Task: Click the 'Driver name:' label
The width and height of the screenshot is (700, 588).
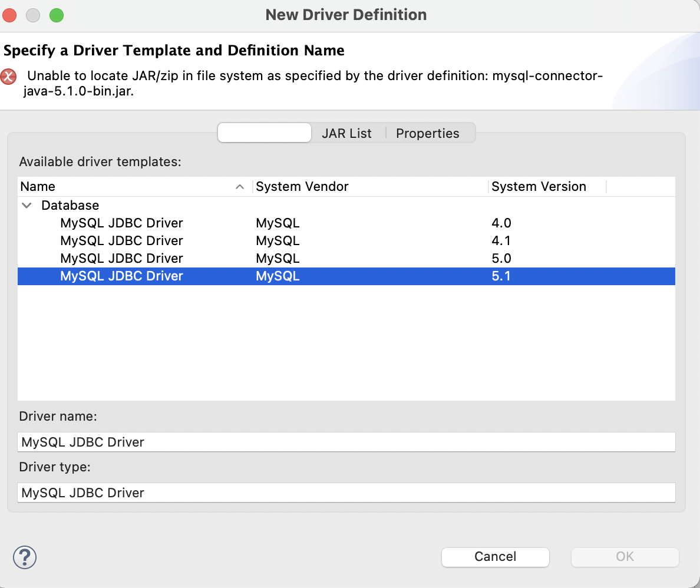Action: click(x=58, y=416)
